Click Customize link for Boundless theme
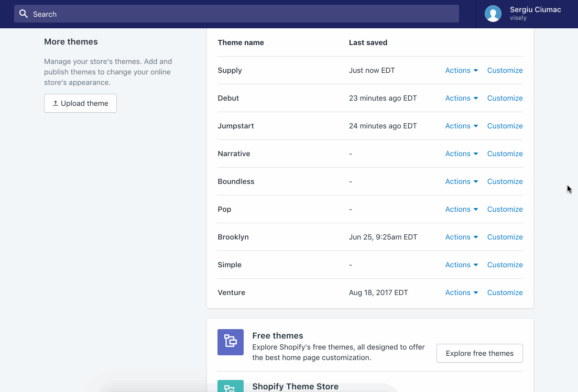This screenshot has width=578, height=392. [x=505, y=181]
